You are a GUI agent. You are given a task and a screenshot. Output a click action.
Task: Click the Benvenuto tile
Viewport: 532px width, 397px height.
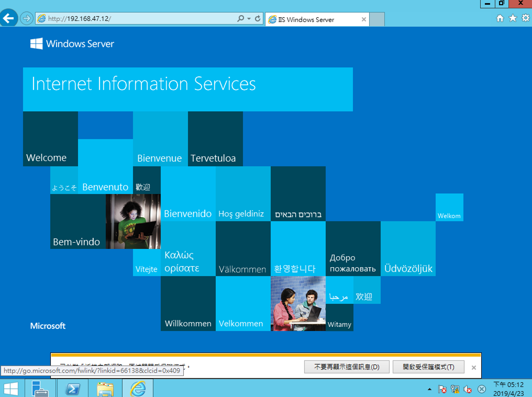(106, 166)
